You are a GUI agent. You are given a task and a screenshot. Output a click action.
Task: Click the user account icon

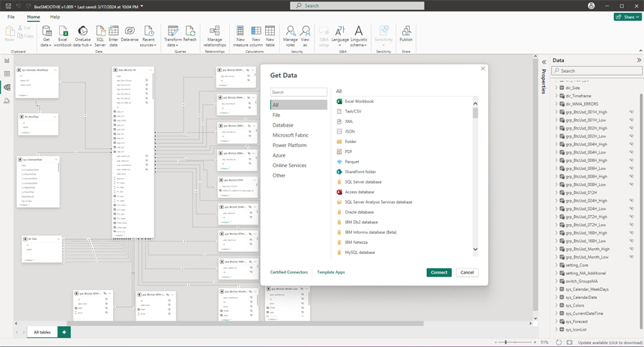tap(591, 6)
